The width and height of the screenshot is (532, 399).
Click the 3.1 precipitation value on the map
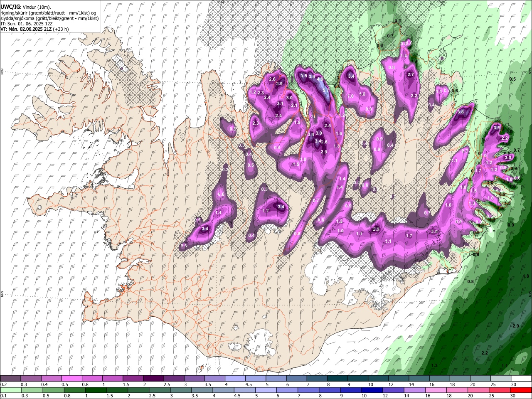coord(280,104)
